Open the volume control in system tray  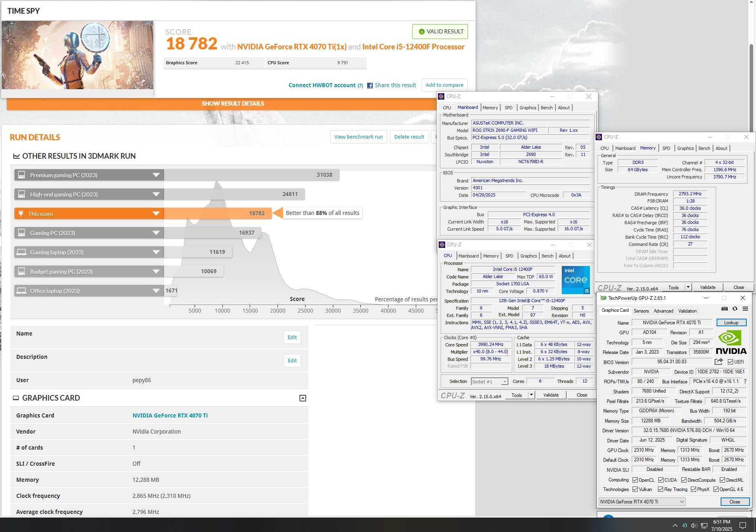694,525
